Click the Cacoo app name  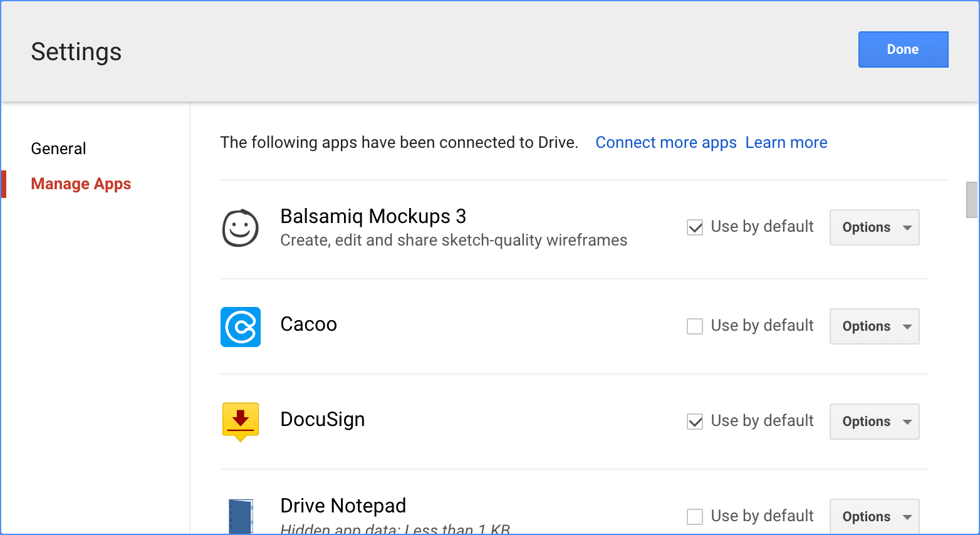(x=309, y=325)
